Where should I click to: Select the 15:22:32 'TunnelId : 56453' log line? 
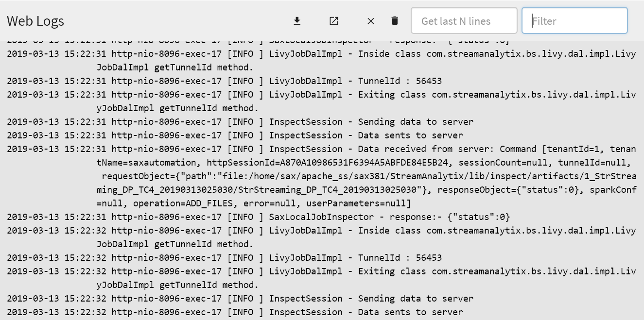(224, 258)
